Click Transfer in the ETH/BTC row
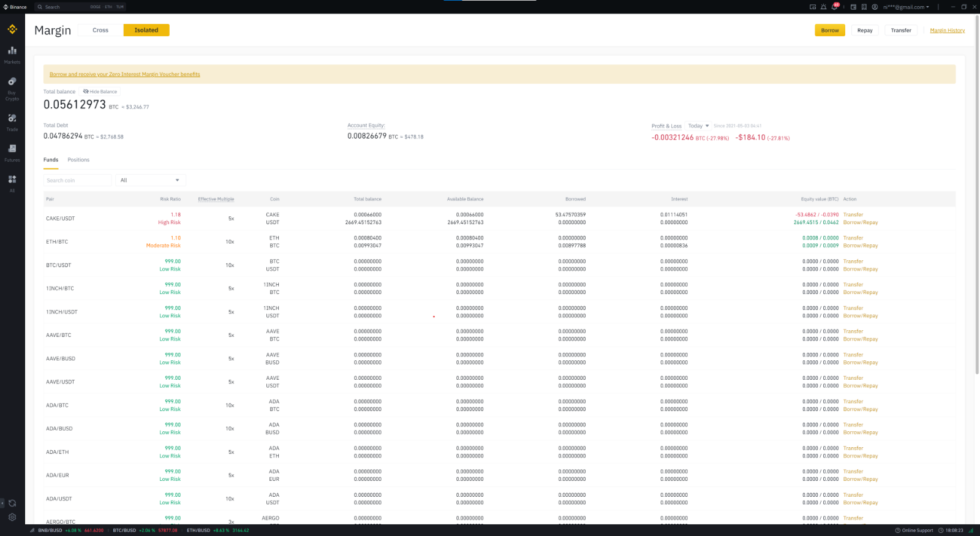Screen dimensions: 980x536 853,238
